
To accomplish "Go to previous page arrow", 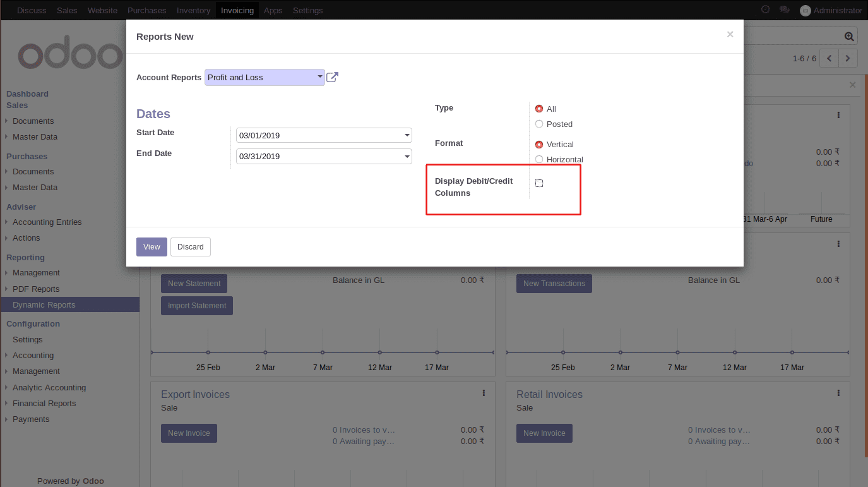I will pos(829,58).
